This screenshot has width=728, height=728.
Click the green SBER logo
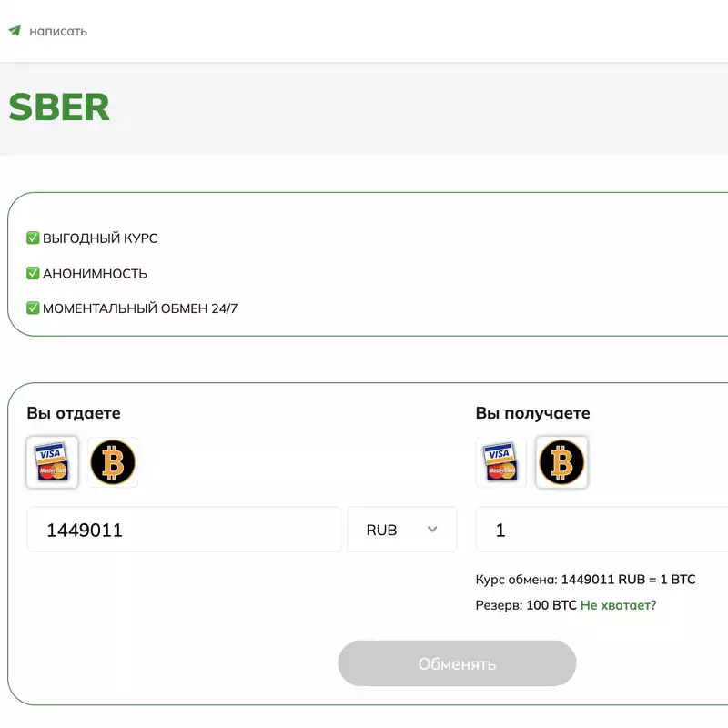[x=59, y=107]
